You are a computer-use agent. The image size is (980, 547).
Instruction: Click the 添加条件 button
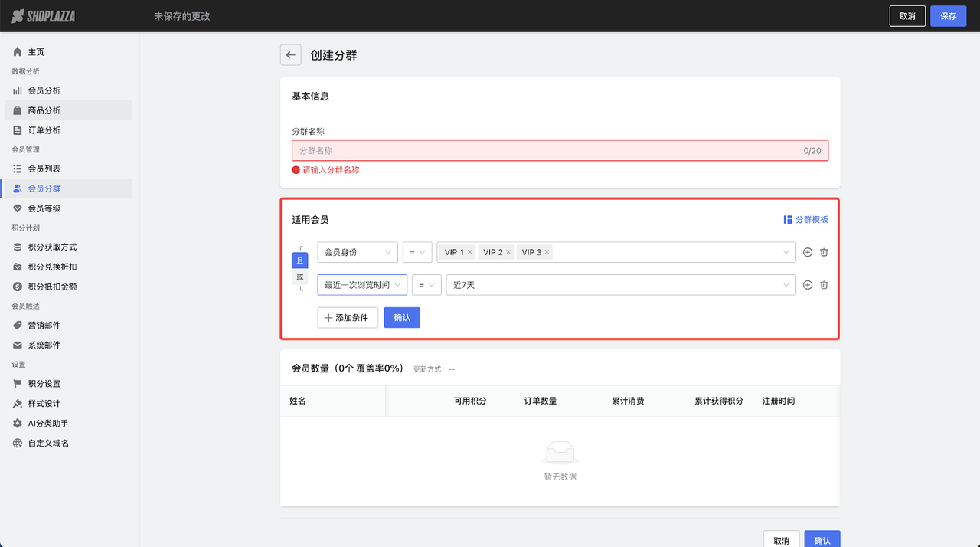pyautogui.click(x=348, y=317)
